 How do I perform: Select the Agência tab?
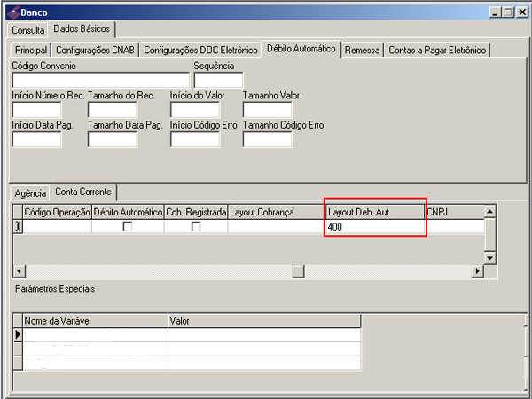[x=30, y=192]
